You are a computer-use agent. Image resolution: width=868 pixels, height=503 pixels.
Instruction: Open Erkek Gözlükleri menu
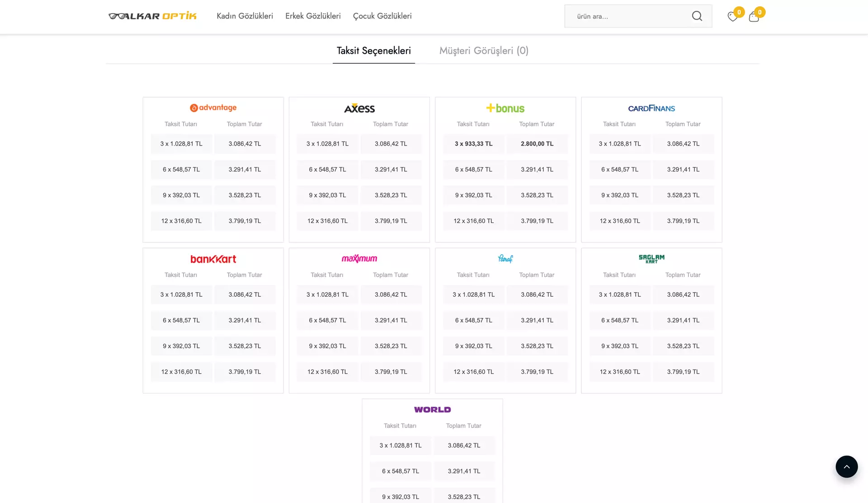313,16
